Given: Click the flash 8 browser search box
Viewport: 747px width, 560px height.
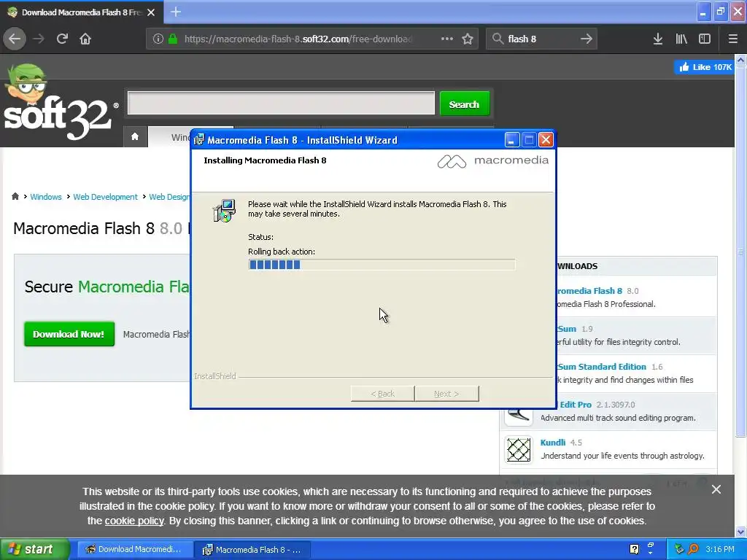Looking at the screenshot, I should pyautogui.click(x=542, y=39).
